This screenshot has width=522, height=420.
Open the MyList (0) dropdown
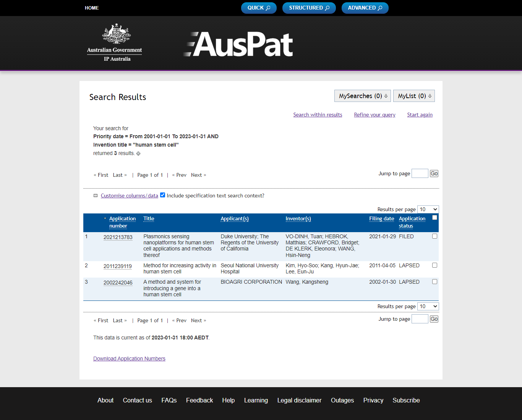pos(414,96)
